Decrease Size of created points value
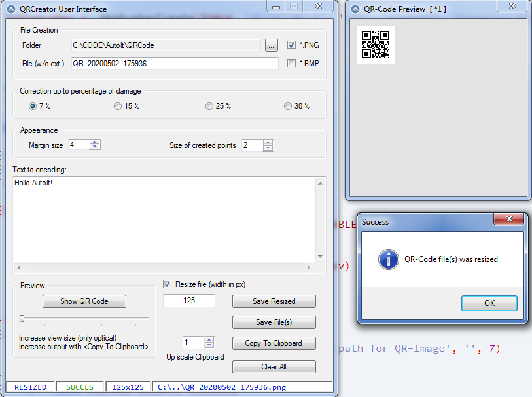 tap(268, 149)
